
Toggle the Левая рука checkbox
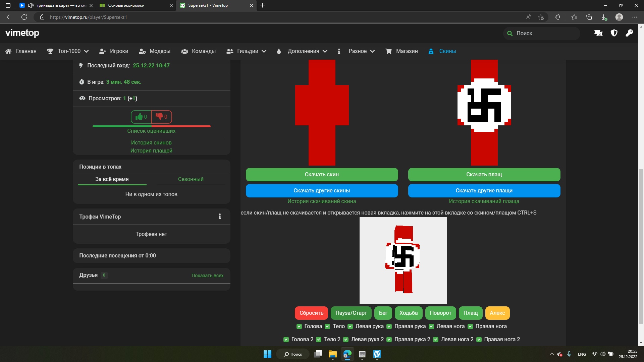pyautogui.click(x=350, y=326)
